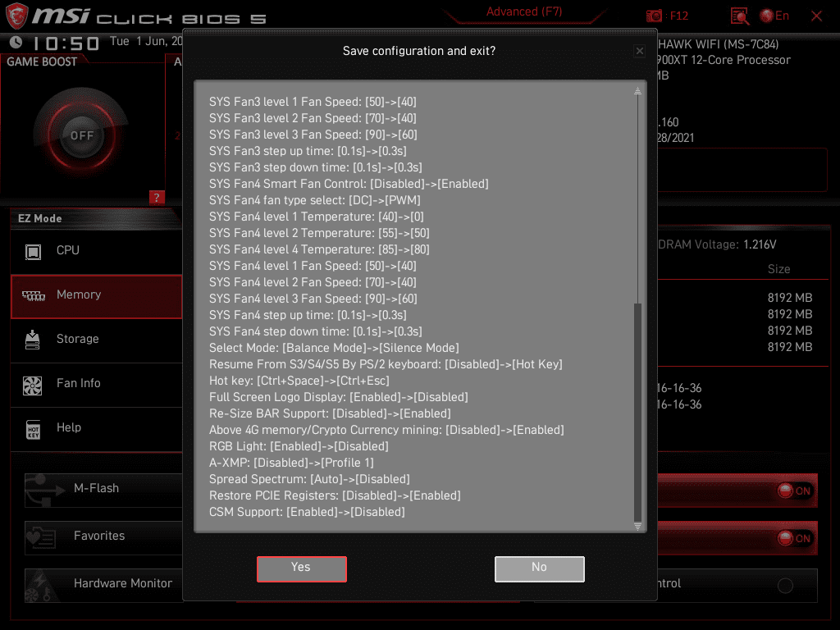Click the 'HAWK WIFI (MS-7C84)' board name
The height and width of the screenshot is (630, 840).
click(718, 44)
